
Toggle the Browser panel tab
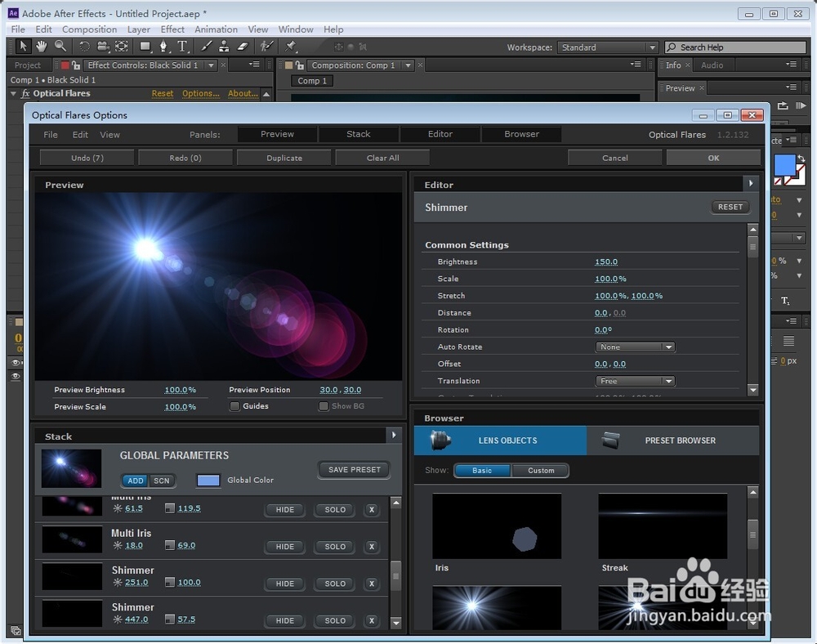coord(521,134)
